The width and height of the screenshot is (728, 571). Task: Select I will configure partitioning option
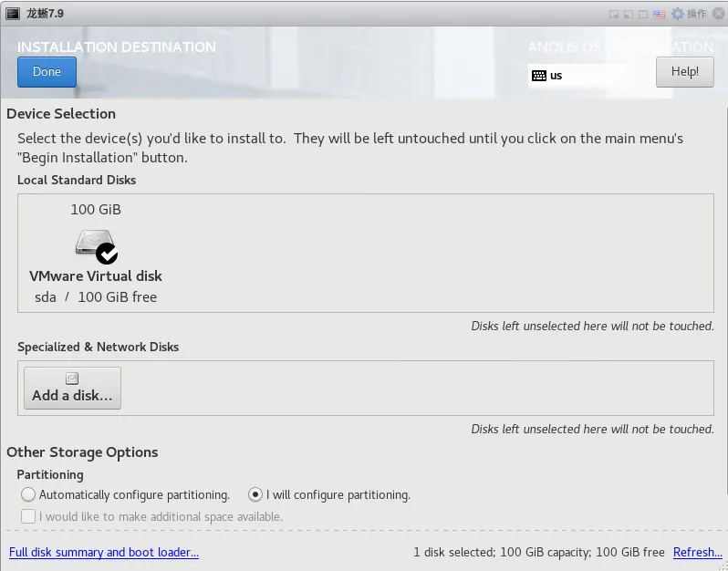[255, 494]
